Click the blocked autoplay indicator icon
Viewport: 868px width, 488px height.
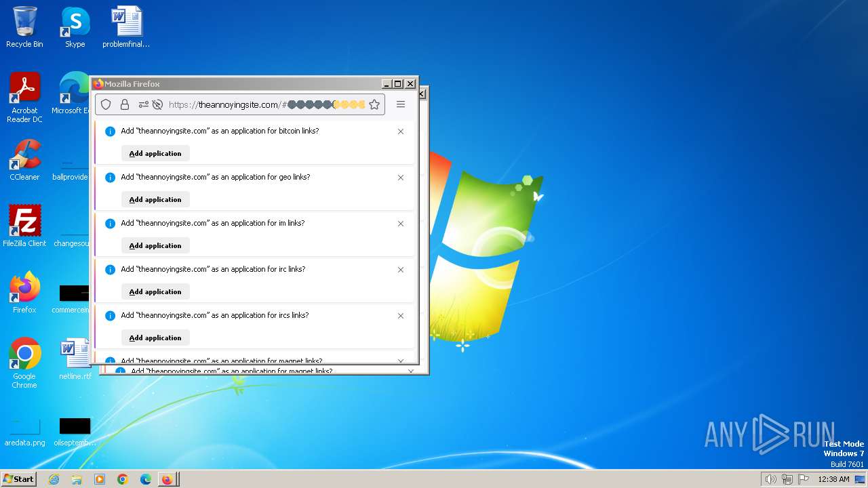[157, 104]
